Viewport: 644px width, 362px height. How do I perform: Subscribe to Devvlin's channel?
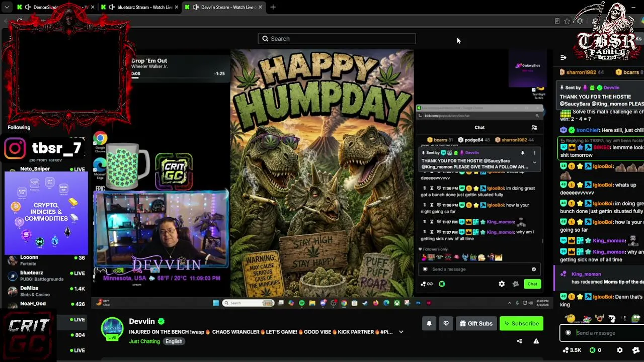(521, 324)
